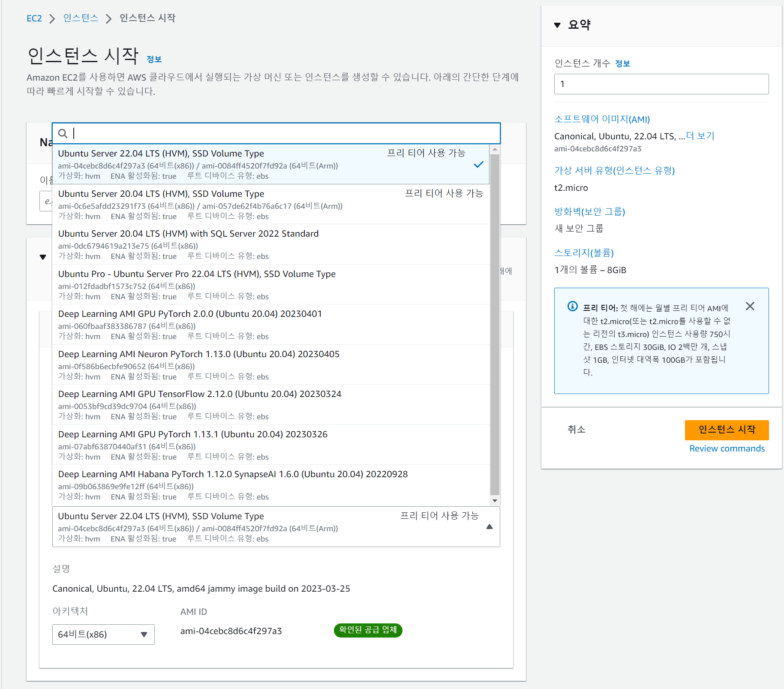Click the orange 인스턴스 시작 button

click(727, 430)
